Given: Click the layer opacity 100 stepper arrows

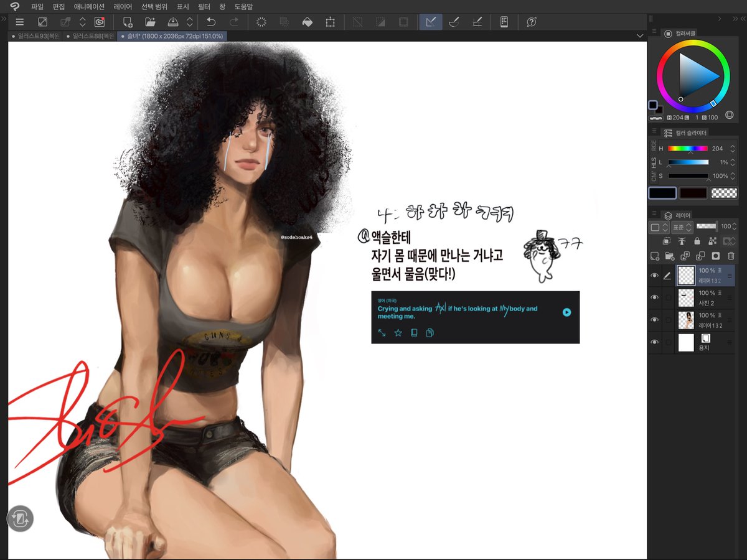Looking at the screenshot, I should pyautogui.click(x=735, y=226).
